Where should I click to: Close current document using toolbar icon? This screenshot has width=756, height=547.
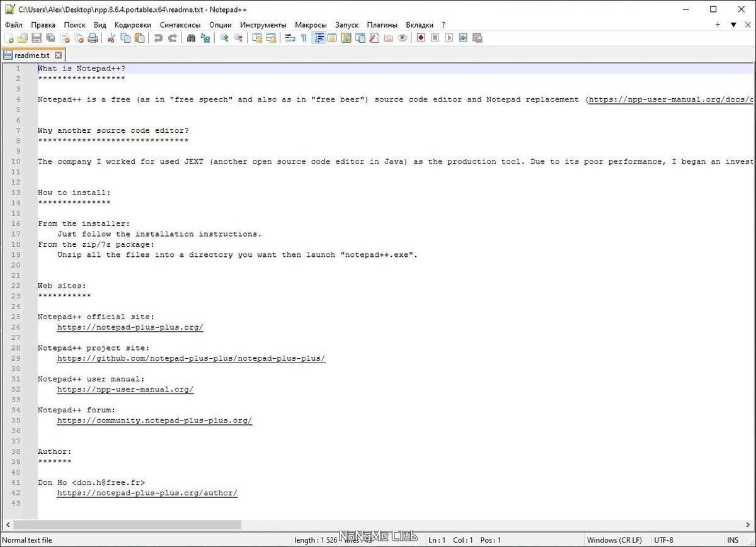tap(65, 38)
